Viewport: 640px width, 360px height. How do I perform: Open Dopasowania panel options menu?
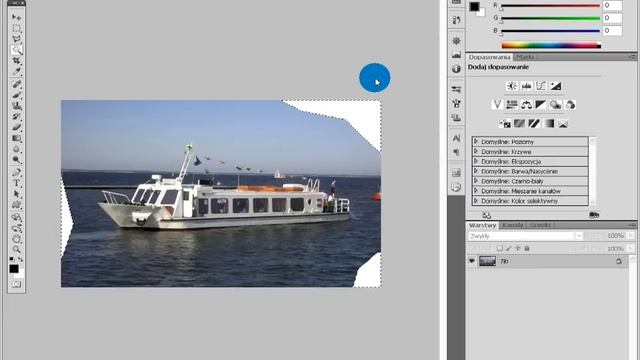click(632, 57)
